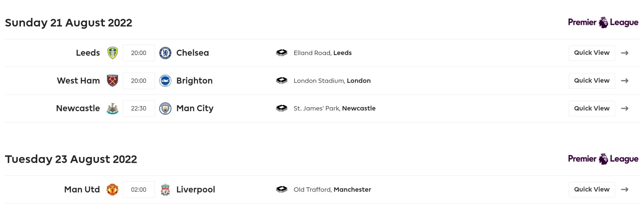Image resolution: width=644 pixels, height=209 pixels.
Task: Click the Leeds club crest
Action: click(112, 53)
